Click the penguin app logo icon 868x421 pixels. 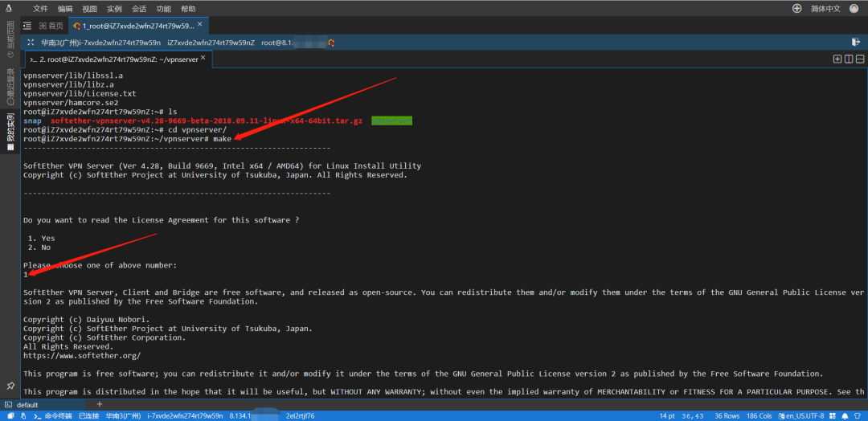click(9, 8)
